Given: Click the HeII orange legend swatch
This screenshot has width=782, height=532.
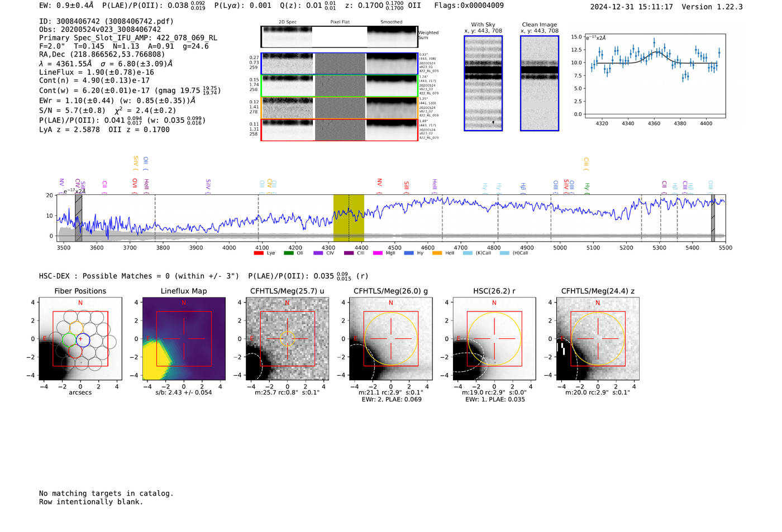Looking at the screenshot, I should [437, 253].
